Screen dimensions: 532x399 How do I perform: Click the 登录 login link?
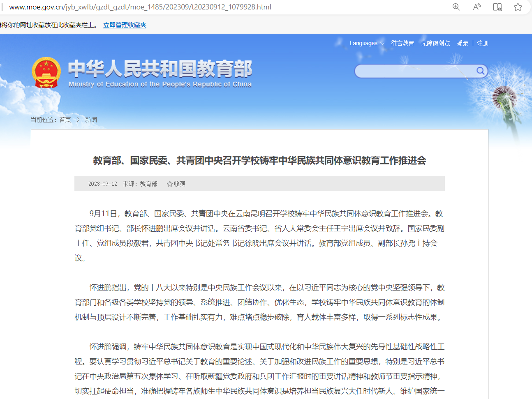(x=463, y=44)
